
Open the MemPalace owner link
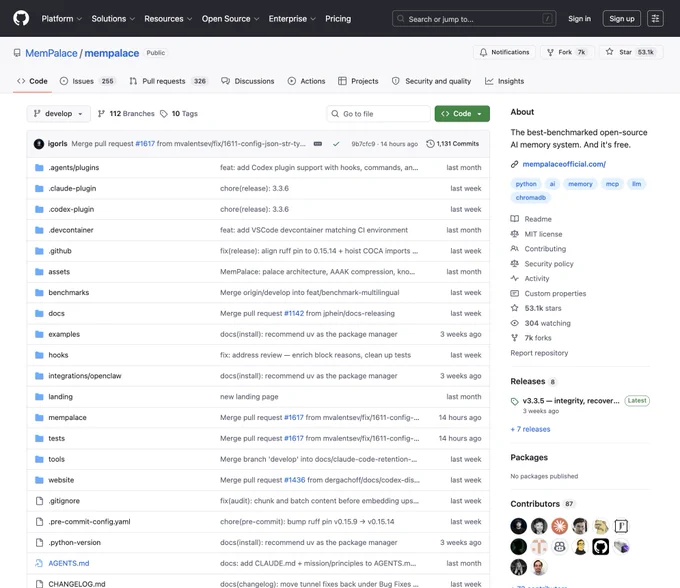[51, 53]
